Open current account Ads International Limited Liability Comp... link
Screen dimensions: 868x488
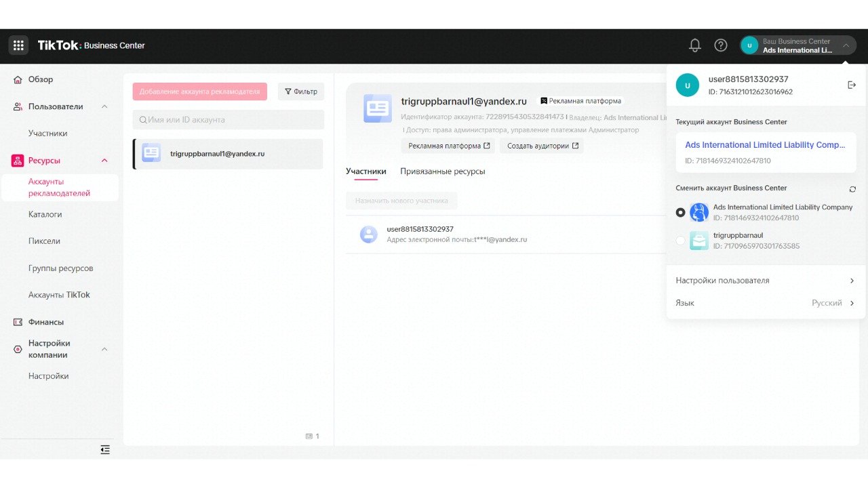tap(766, 145)
